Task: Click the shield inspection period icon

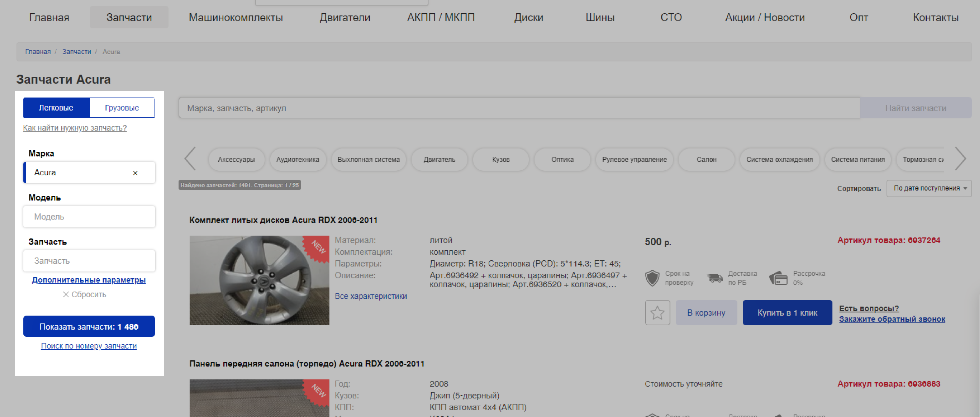Action: pos(652,278)
